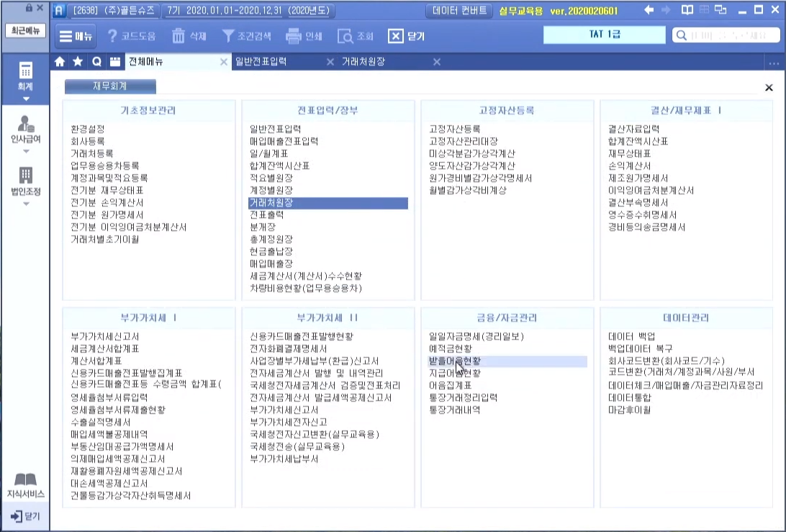The height and width of the screenshot is (532, 786).
Task: Click the 삭제 trash icon
Action: pos(179,36)
